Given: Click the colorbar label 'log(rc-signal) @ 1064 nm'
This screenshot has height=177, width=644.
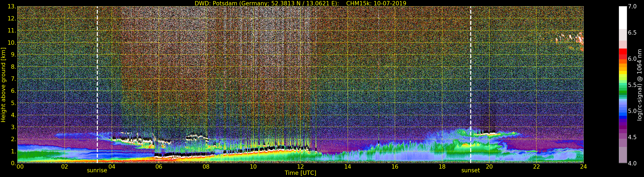Looking at the screenshot, I should [x=639, y=85].
